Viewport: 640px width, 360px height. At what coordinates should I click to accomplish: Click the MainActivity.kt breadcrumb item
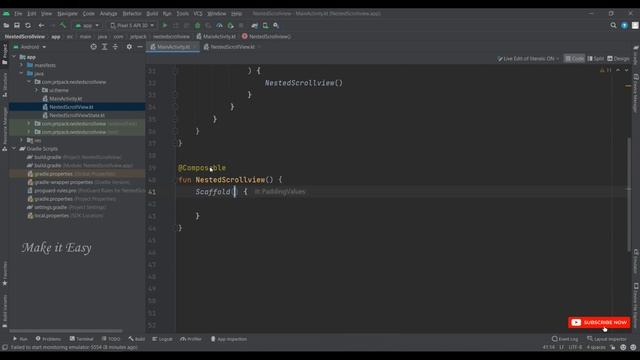click(x=216, y=36)
